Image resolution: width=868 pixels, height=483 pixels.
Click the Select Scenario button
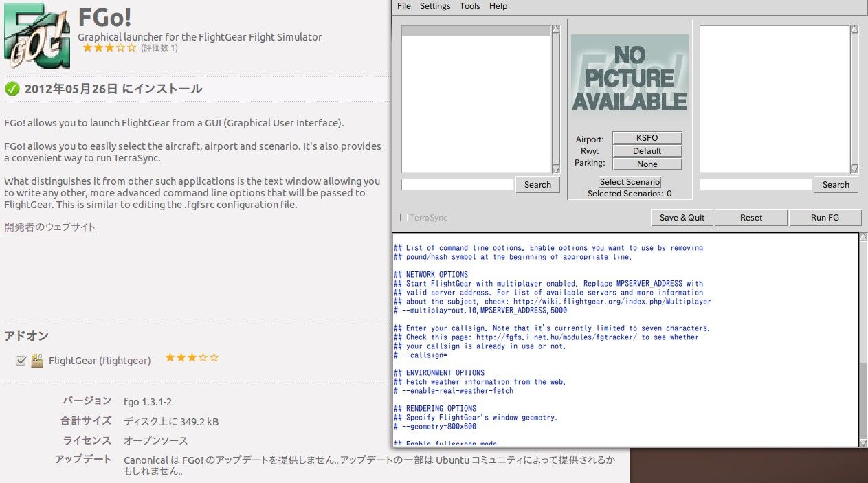[630, 182]
